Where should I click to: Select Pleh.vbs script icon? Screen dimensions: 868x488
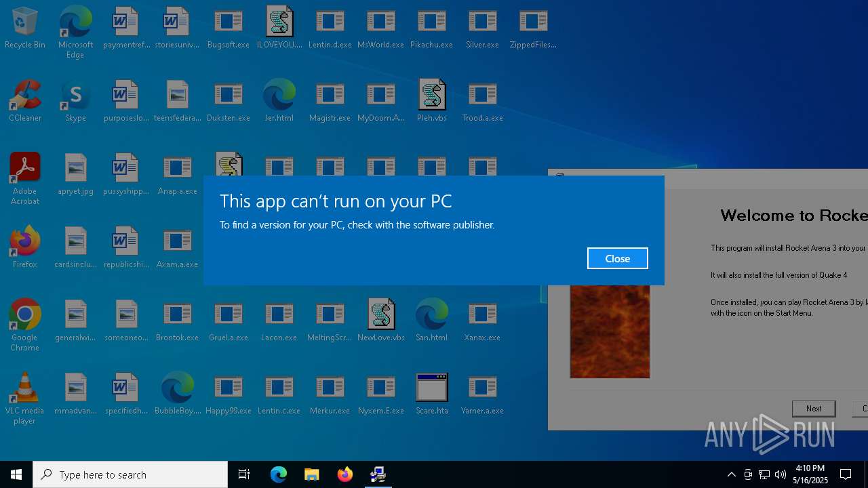point(432,102)
